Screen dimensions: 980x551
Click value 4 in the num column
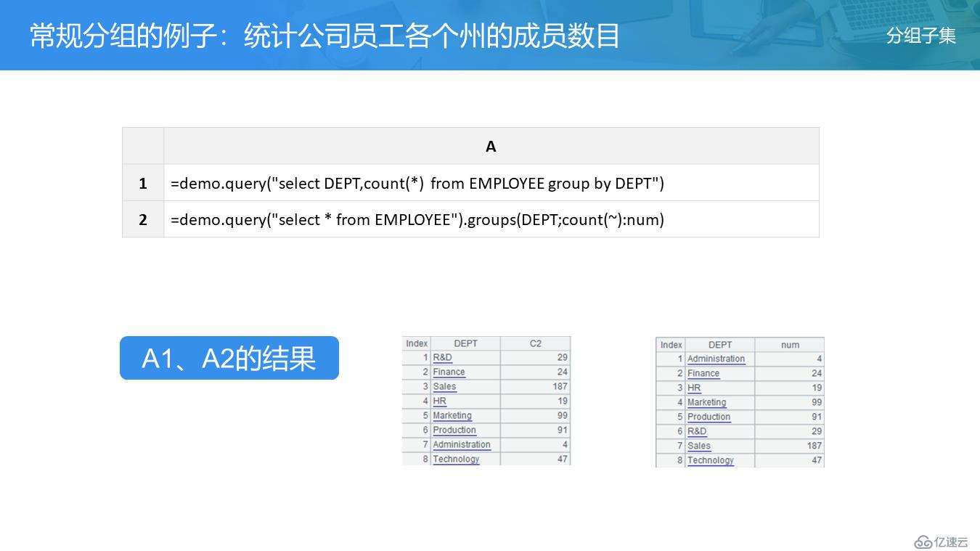point(820,359)
